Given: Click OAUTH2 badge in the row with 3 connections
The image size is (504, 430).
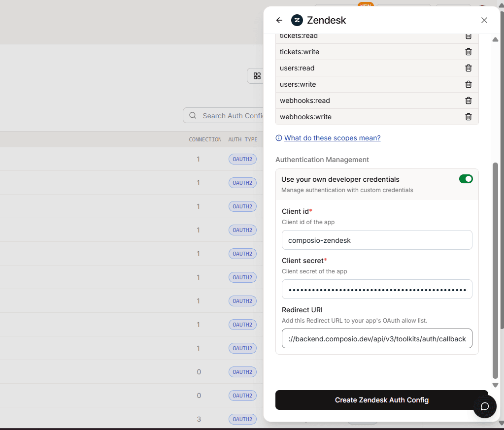Looking at the screenshot, I should [x=242, y=419].
